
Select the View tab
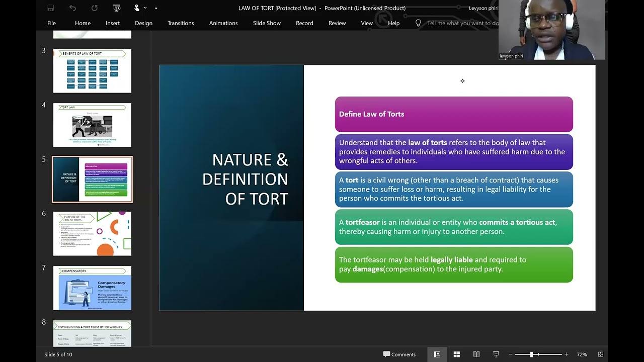click(367, 23)
